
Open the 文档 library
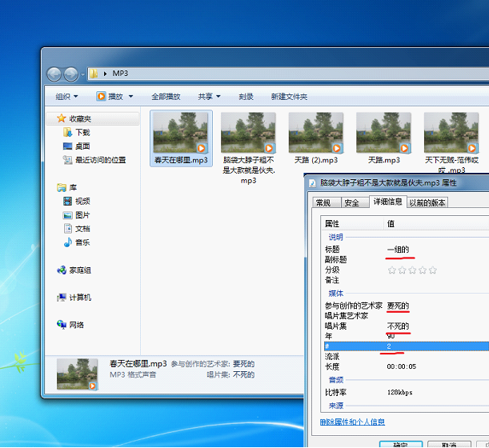[x=77, y=229]
